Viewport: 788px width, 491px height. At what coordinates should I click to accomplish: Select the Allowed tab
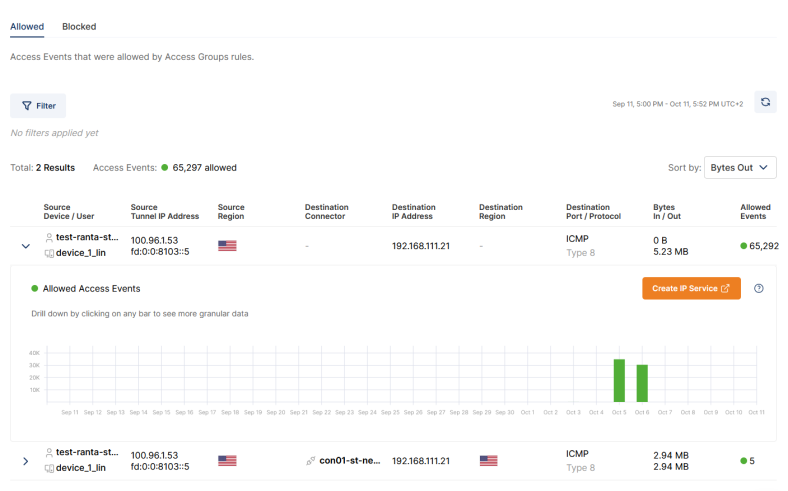[27, 26]
